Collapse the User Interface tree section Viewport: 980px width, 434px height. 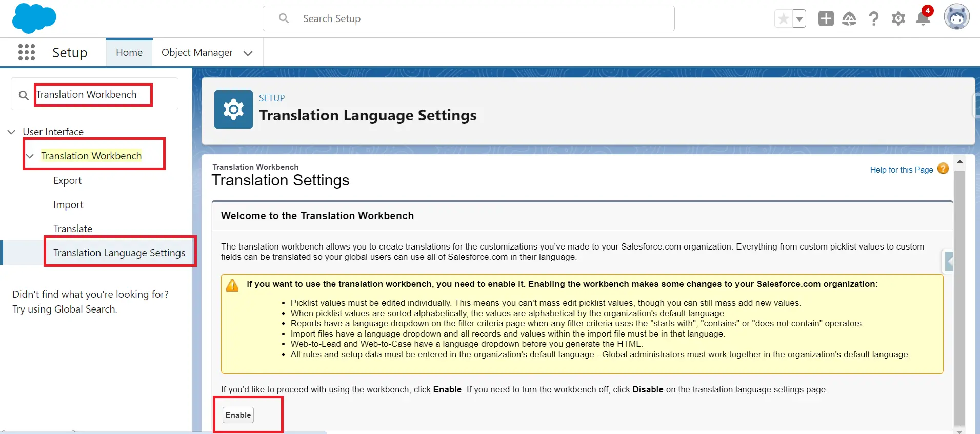pos(11,132)
